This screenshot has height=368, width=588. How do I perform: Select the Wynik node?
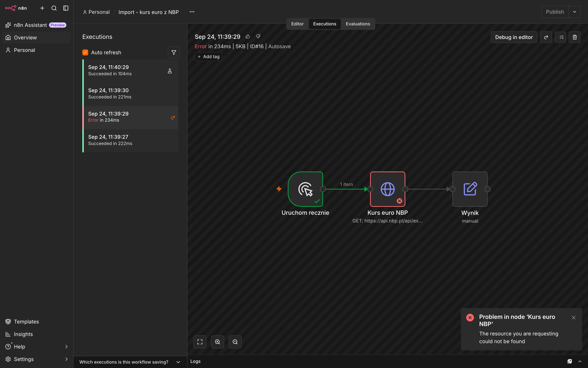point(470,189)
